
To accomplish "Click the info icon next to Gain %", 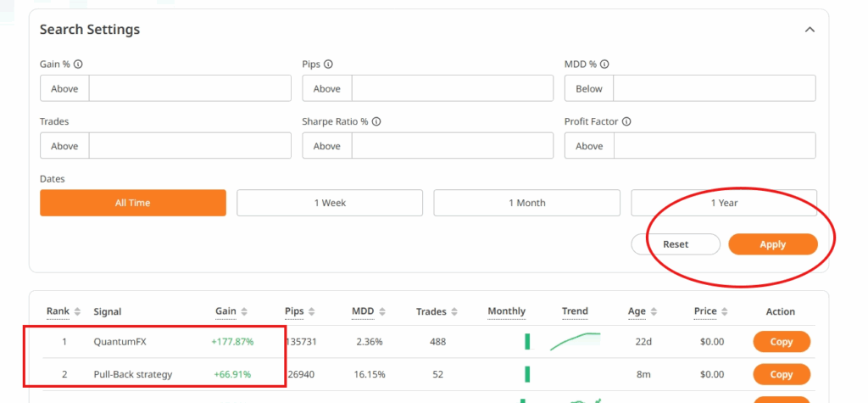I will (79, 64).
